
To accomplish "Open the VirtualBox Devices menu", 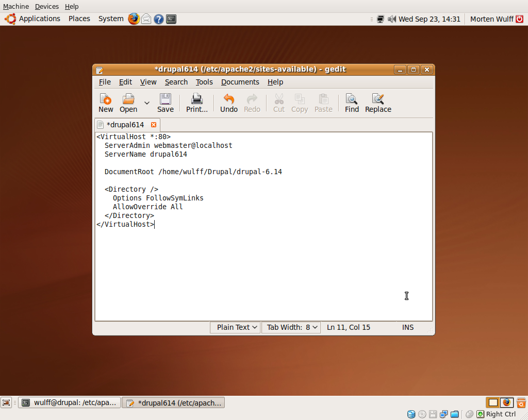I will [47, 6].
